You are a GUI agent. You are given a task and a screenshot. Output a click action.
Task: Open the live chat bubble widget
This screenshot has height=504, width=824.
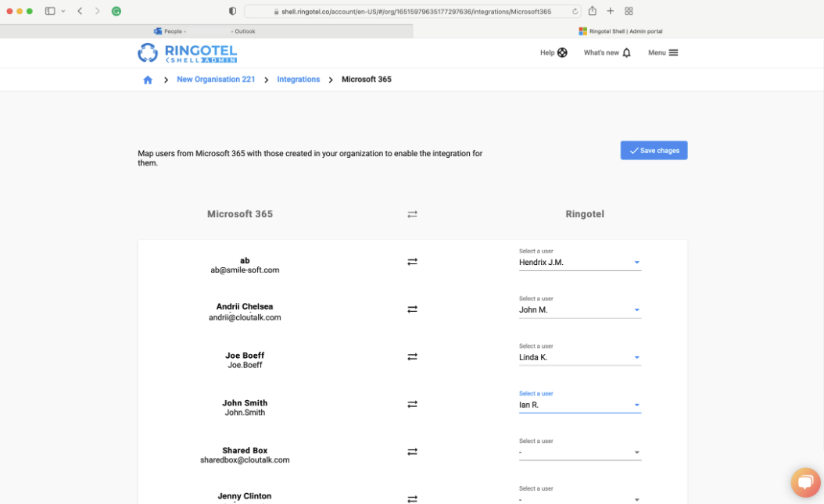805,482
